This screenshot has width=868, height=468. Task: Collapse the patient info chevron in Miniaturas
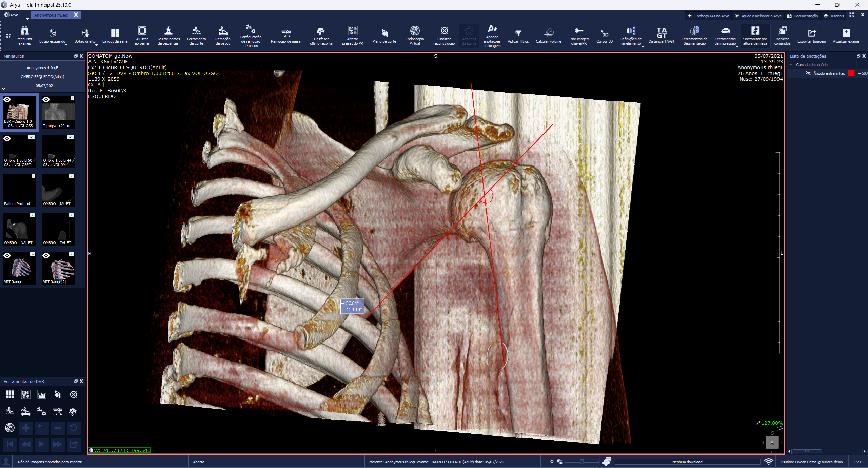click(x=3, y=89)
